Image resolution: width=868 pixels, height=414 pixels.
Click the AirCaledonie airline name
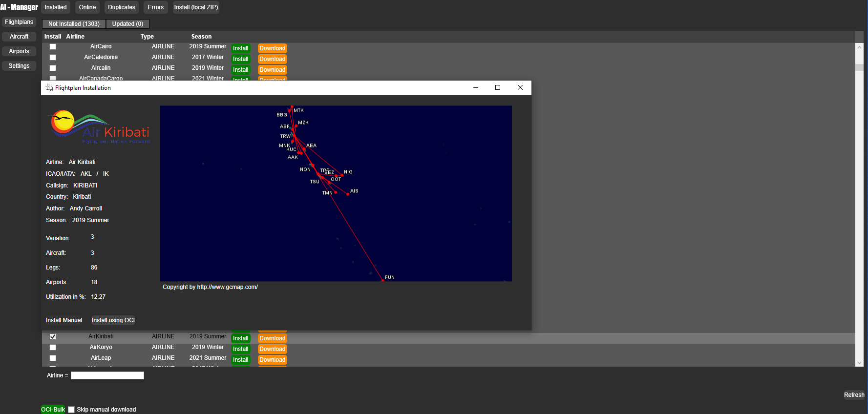click(101, 57)
